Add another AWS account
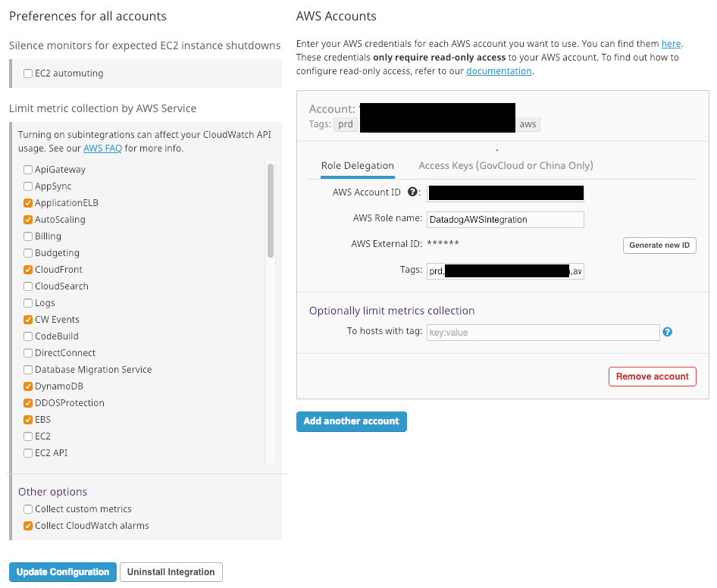Screen dimensions: 717x588 (351, 421)
